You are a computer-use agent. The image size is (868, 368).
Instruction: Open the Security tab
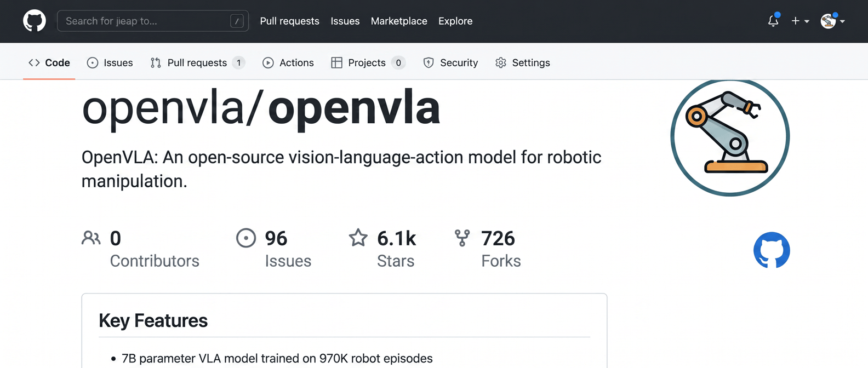pyautogui.click(x=450, y=62)
